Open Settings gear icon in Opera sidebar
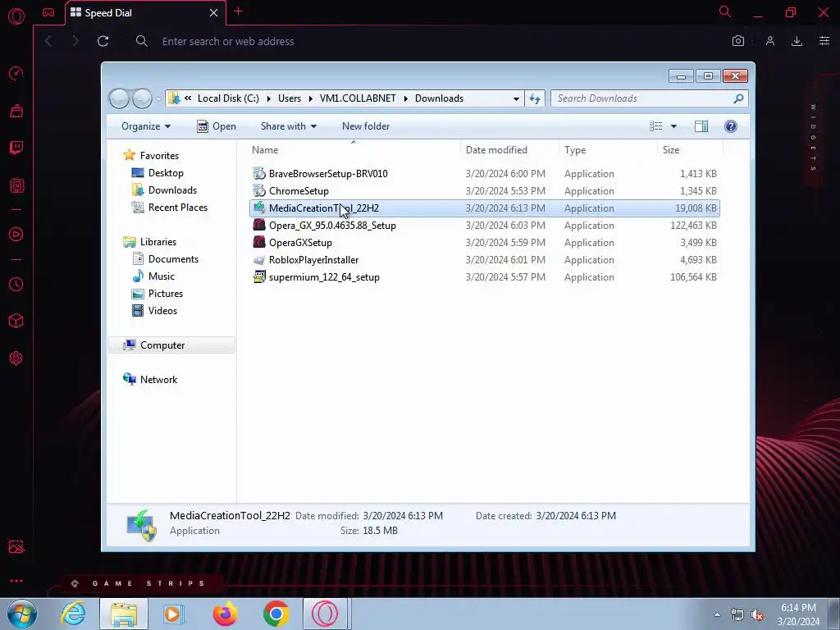 click(16, 358)
